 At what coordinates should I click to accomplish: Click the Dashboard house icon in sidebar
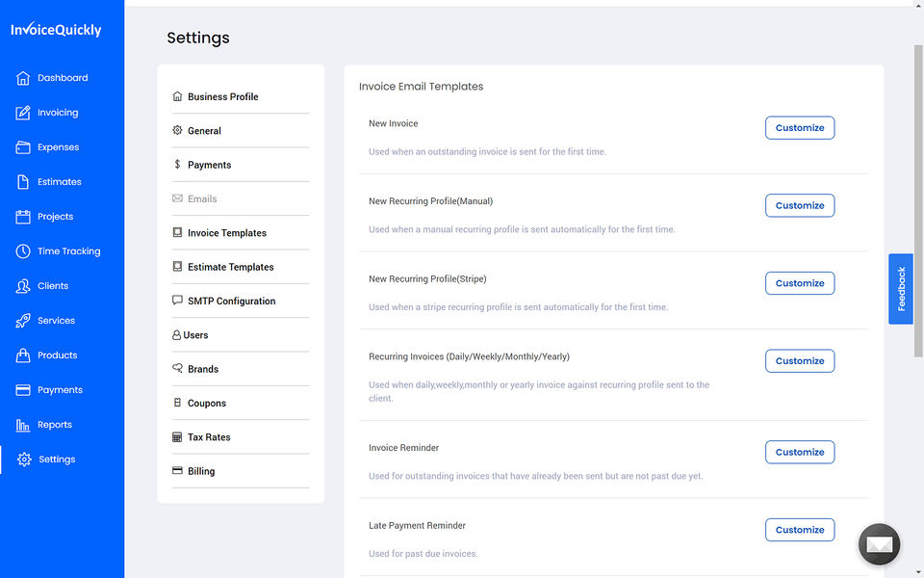[22, 78]
